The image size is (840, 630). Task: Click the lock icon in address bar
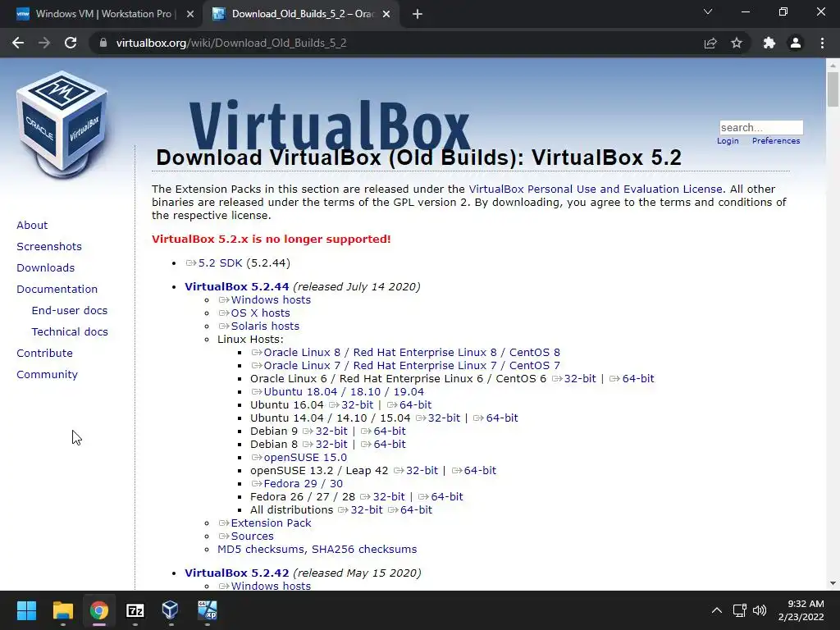coord(103,43)
